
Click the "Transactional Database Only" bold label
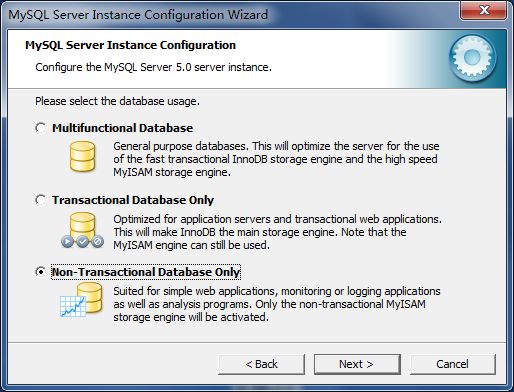[x=133, y=200]
